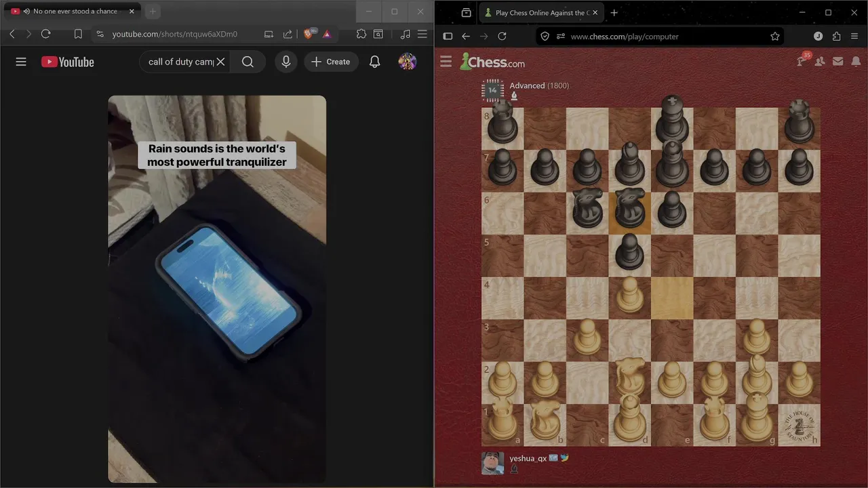The width and height of the screenshot is (868, 488).
Task: Open Brave main menu
Action: coord(422,34)
